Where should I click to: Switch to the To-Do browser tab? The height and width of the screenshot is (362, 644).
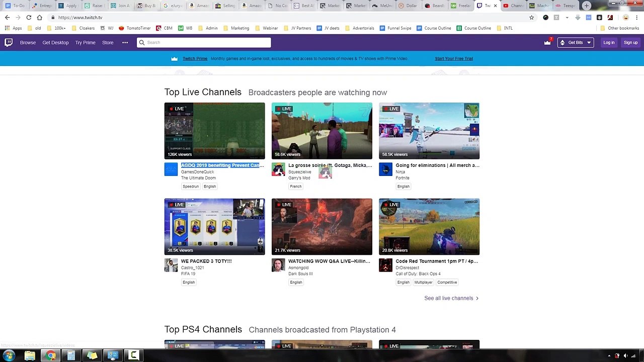pyautogui.click(x=15, y=6)
